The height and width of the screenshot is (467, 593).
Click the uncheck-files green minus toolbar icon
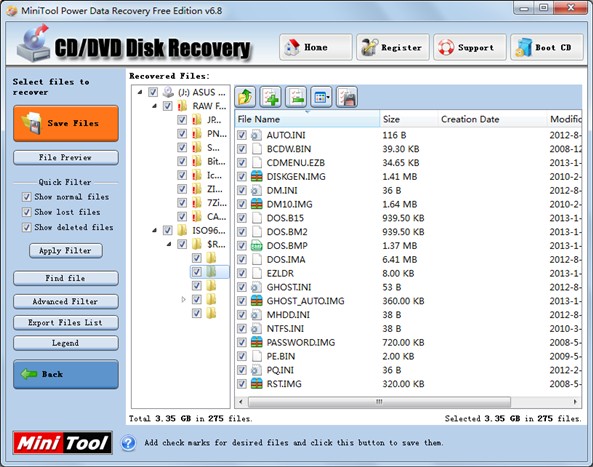pyautogui.click(x=296, y=97)
